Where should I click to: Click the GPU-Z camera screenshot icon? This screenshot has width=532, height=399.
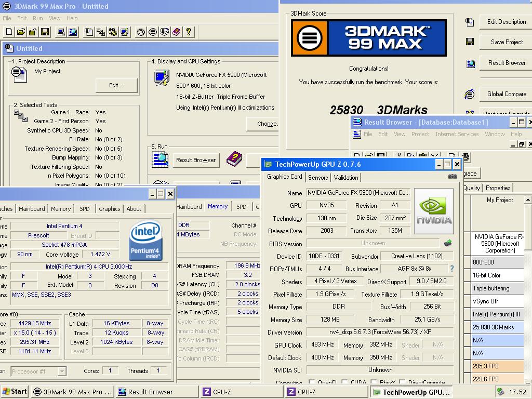click(453, 177)
